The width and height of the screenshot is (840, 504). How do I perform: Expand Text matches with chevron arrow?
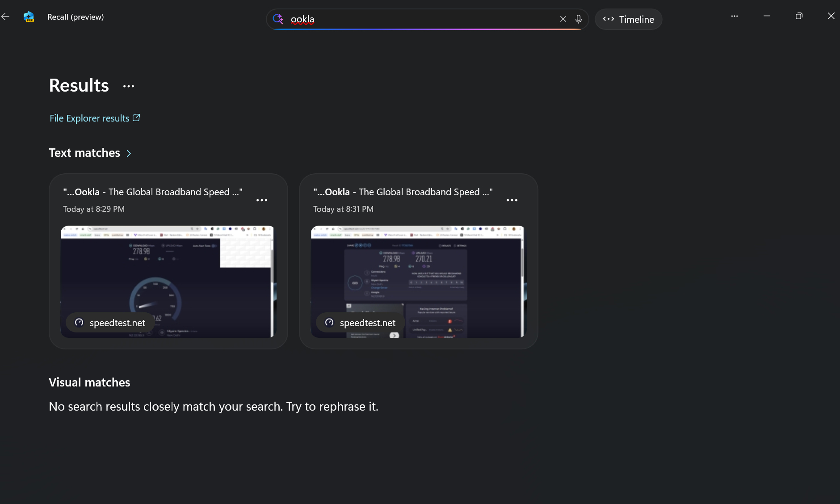(129, 153)
